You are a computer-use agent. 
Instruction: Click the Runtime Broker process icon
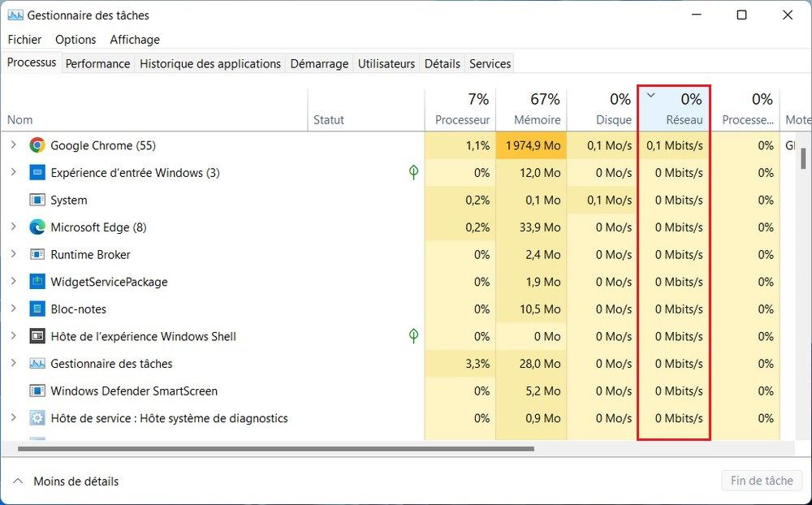37,254
